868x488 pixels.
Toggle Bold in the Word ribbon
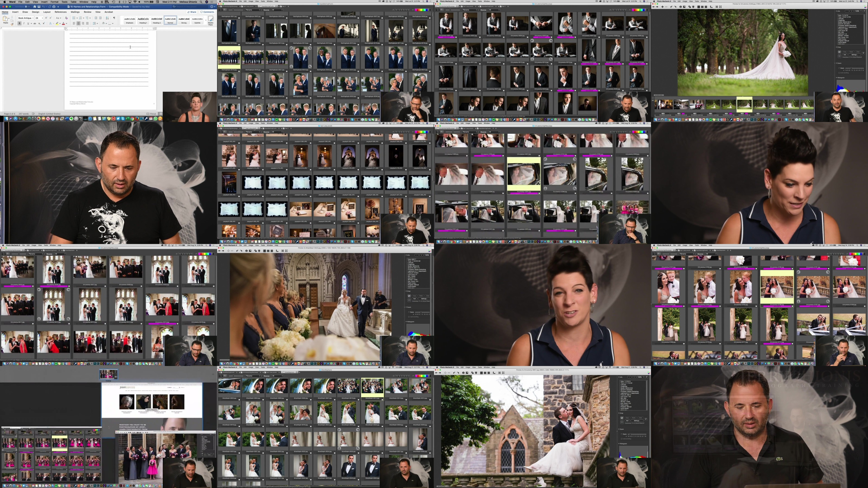pos(20,23)
